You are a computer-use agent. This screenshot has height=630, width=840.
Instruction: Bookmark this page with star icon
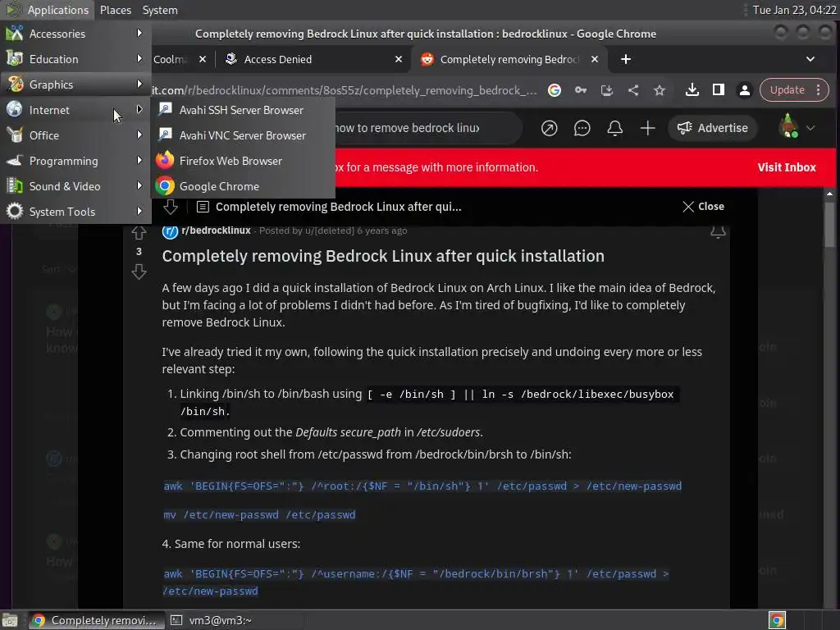click(x=659, y=90)
